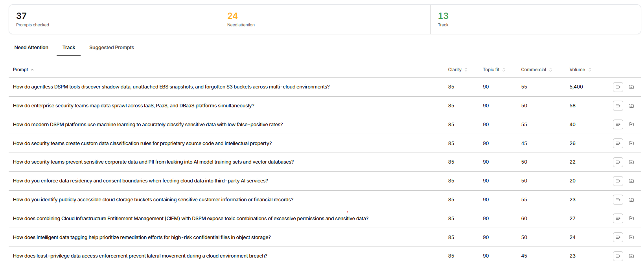This screenshot has width=644, height=265.
Task: Click the folder icon for the public storage buckets prompt
Action: pos(631,200)
